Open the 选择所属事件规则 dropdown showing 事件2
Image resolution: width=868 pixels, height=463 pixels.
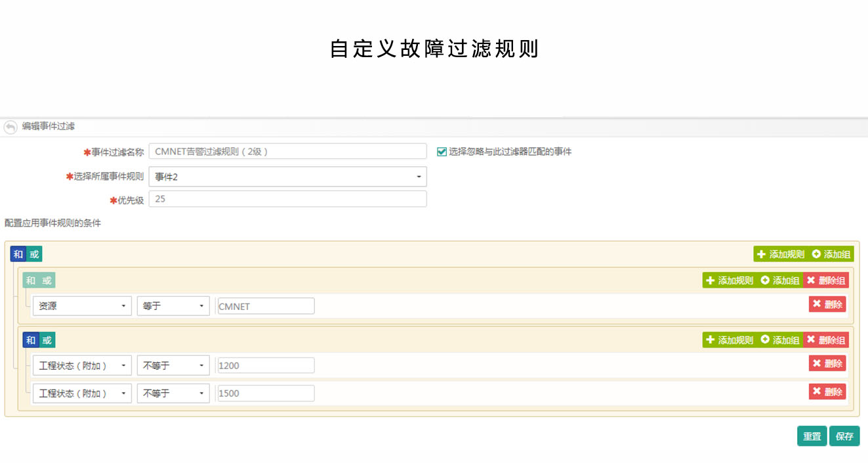point(287,177)
